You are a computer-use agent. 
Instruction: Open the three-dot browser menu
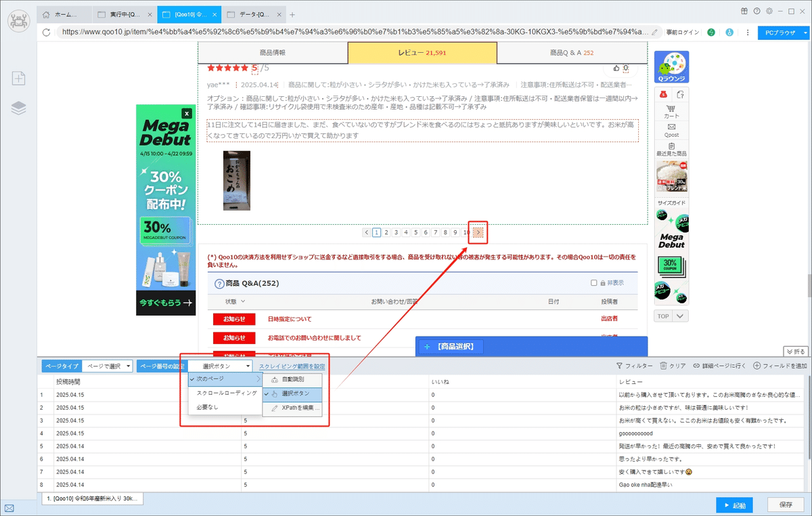coord(747,32)
